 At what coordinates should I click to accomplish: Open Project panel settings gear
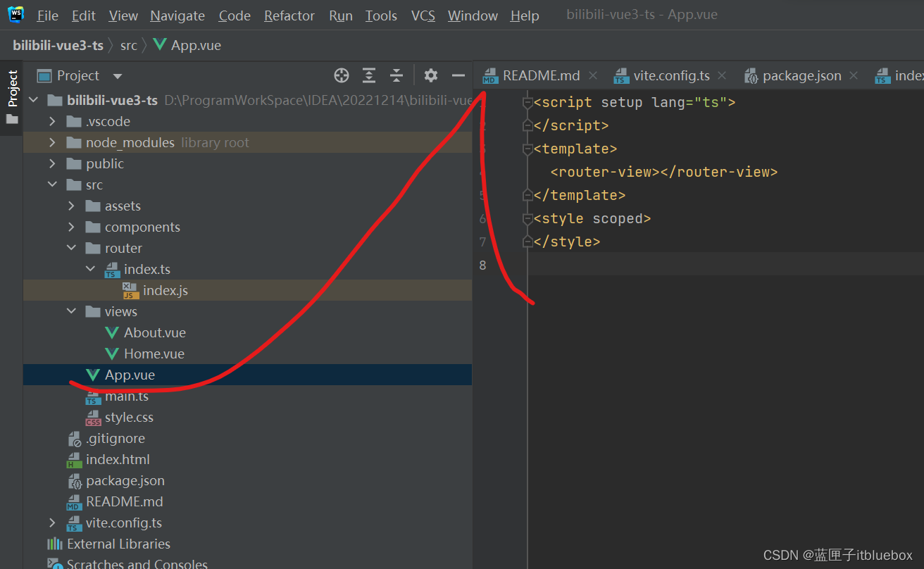tap(431, 75)
